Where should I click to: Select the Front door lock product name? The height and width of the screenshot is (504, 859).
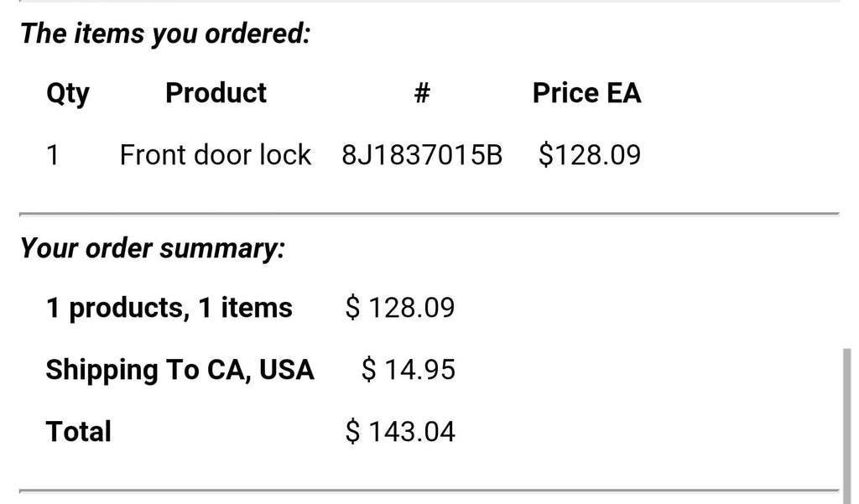point(216,155)
